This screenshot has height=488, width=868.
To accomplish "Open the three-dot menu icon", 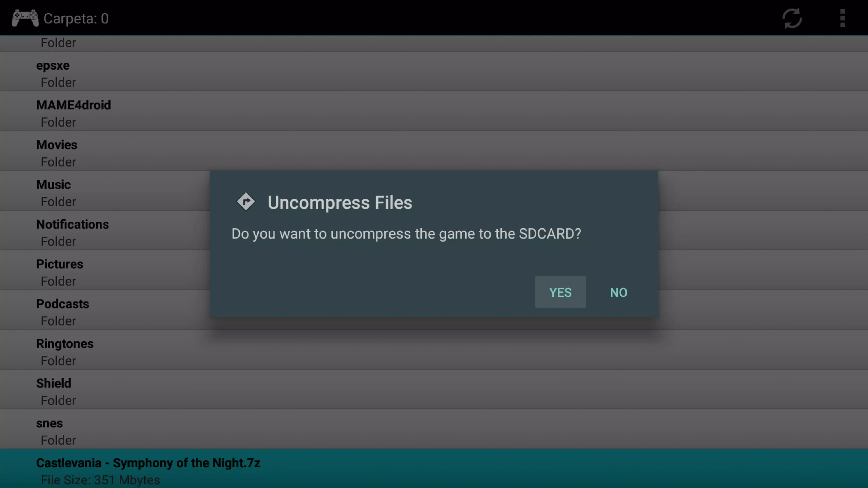I will pyautogui.click(x=842, y=18).
